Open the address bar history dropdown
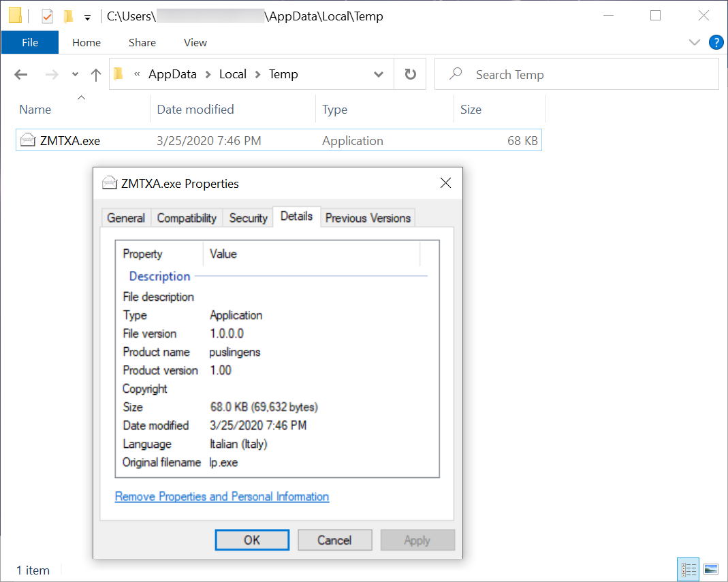The width and height of the screenshot is (728, 582). point(379,74)
